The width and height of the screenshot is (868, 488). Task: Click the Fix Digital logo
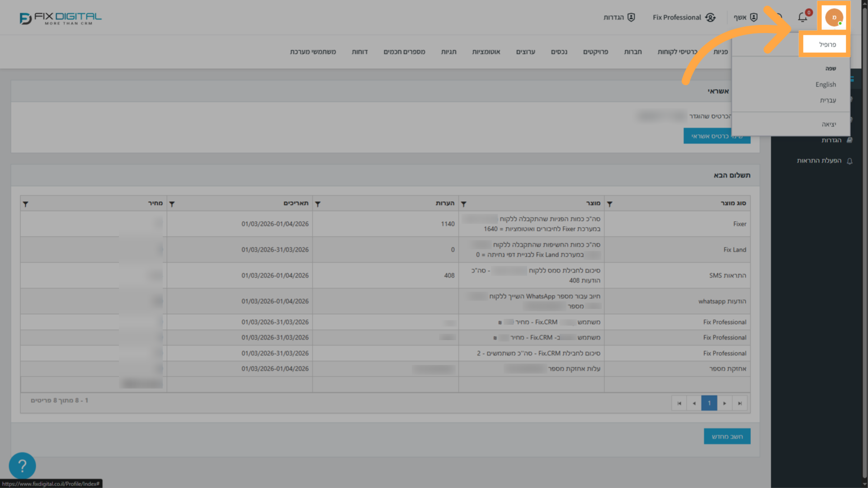tap(61, 18)
